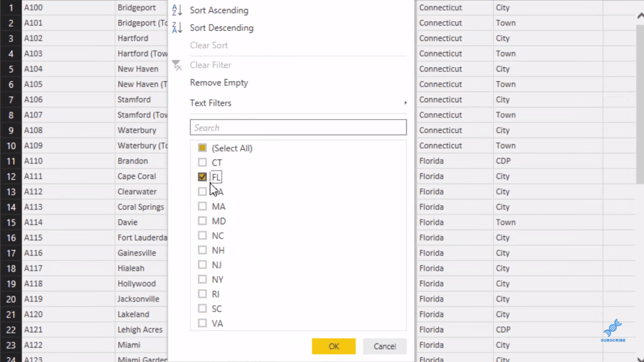This screenshot has width=644, height=362.
Task: Click the table's vertical scrollbar thumb
Action: point(640,104)
